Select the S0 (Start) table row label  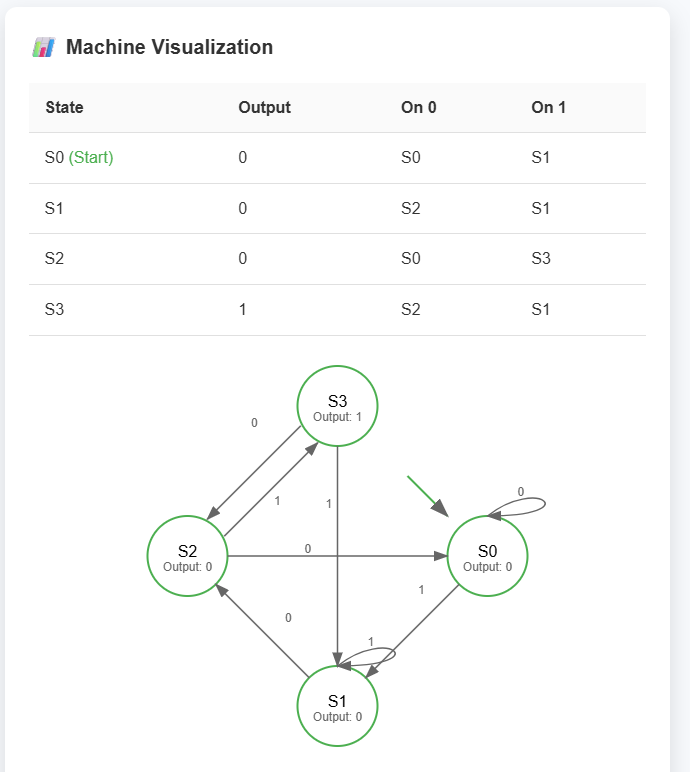[79, 158]
